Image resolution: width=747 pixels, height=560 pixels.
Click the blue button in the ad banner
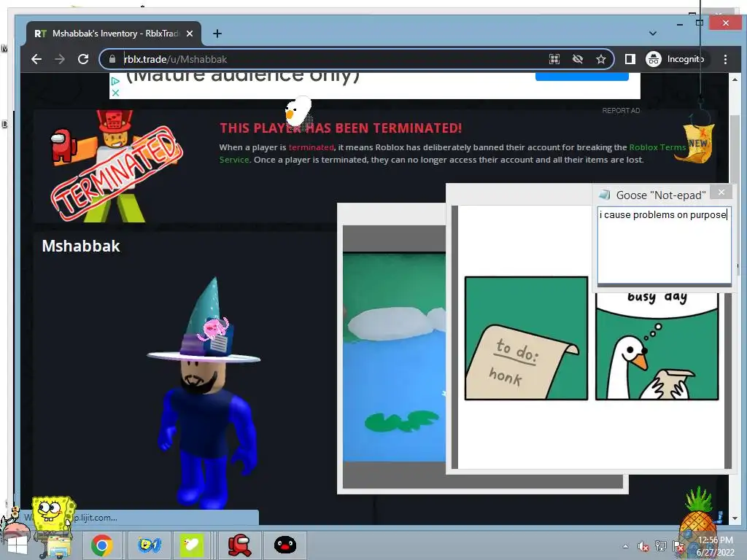(x=581, y=77)
